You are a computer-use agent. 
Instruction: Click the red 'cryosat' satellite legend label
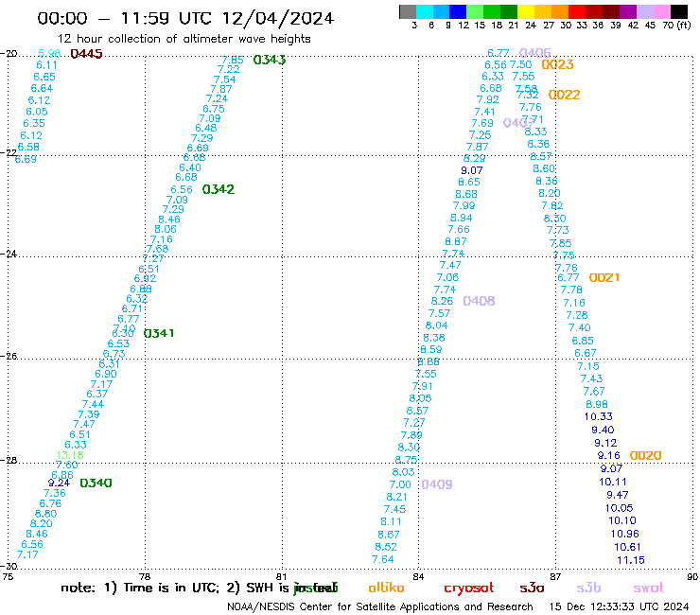coord(469,589)
